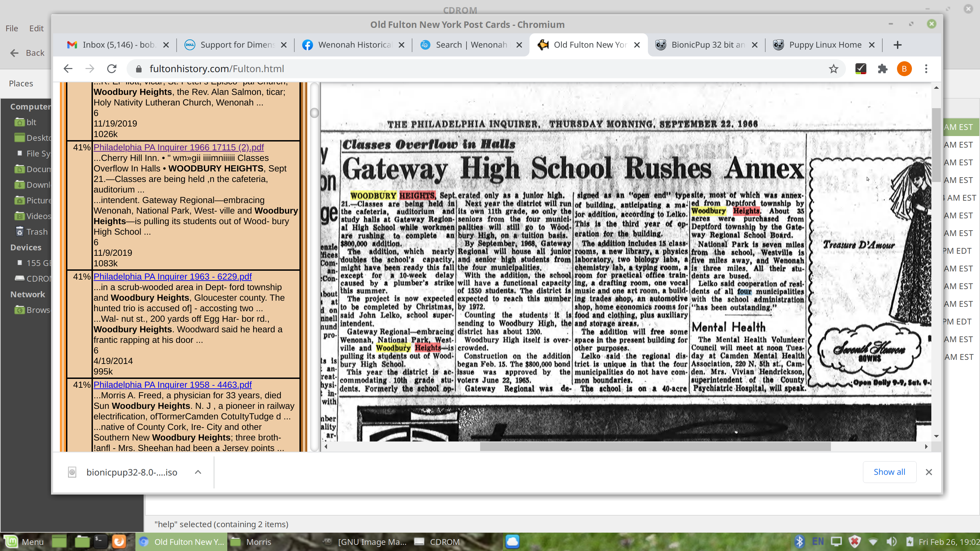Image resolution: width=980 pixels, height=551 pixels.
Task: Open Philadelphia PA Inquirer 1966 17115 (2).pdf
Action: click(x=178, y=147)
